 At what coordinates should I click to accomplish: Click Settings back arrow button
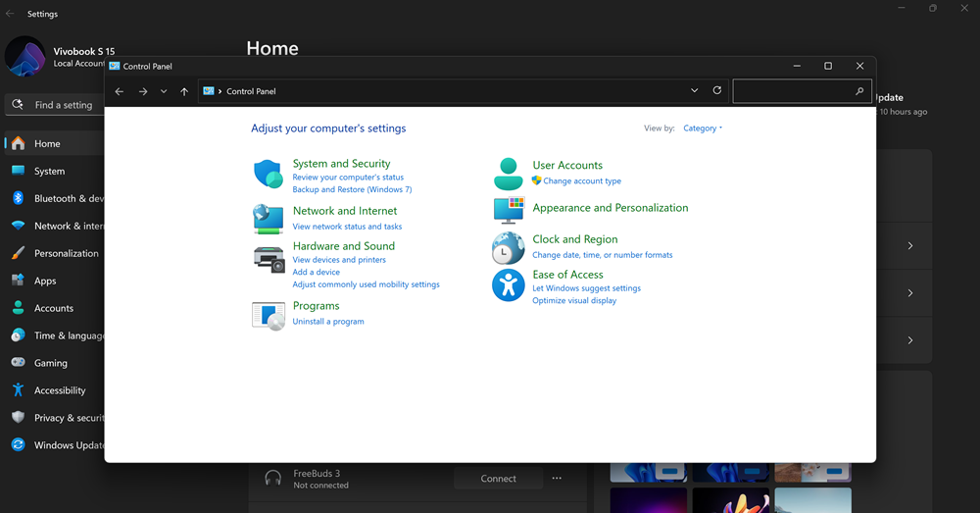click(10, 13)
